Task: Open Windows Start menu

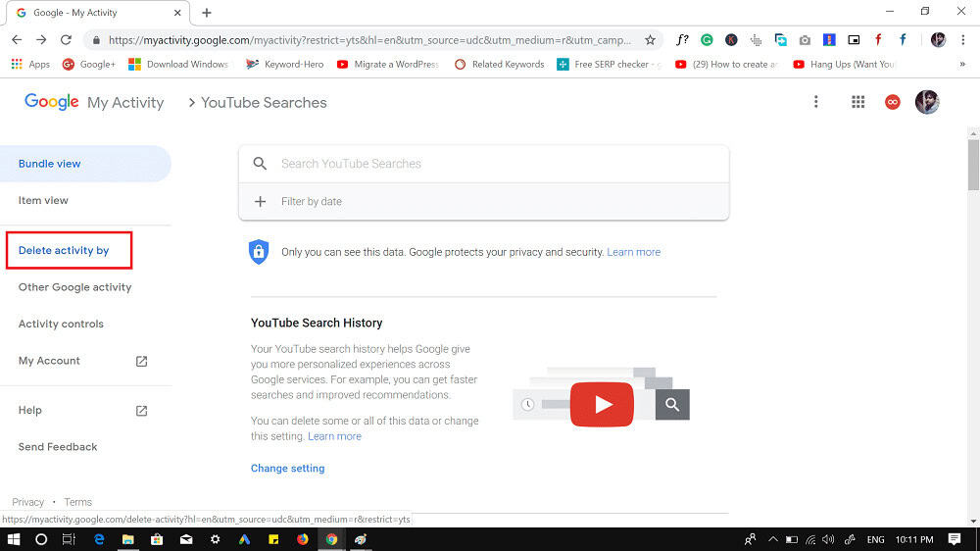Action: [13, 539]
